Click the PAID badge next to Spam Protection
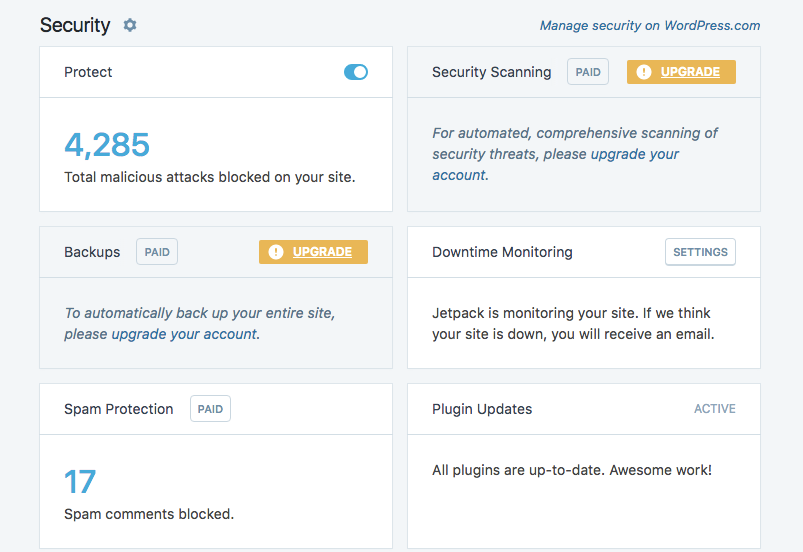The image size is (803, 552). 210,409
